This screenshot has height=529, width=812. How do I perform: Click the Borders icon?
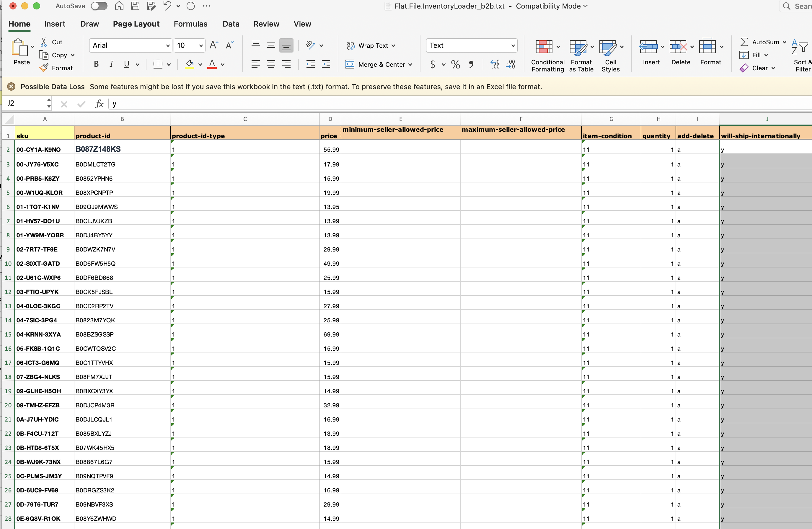click(x=158, y=64)
